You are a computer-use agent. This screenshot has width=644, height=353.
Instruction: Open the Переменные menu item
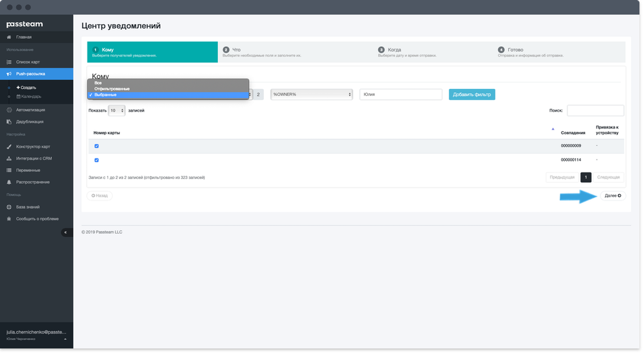(36, 171)
